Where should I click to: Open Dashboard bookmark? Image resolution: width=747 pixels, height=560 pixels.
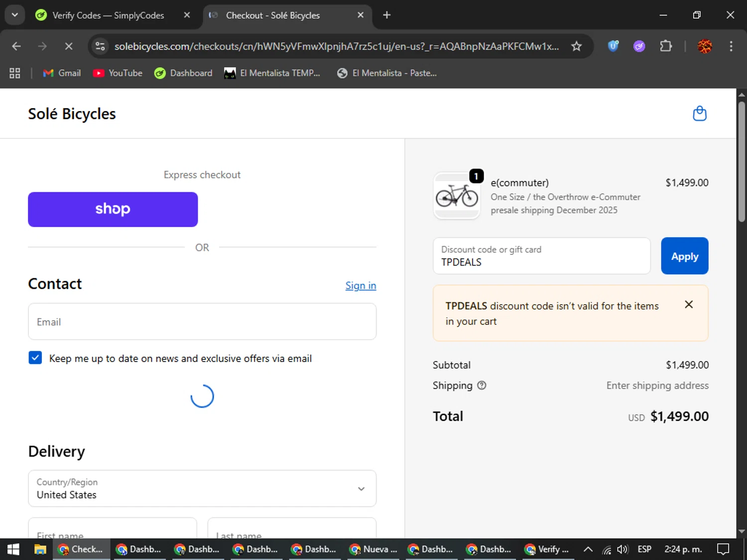tap(183, 73)
